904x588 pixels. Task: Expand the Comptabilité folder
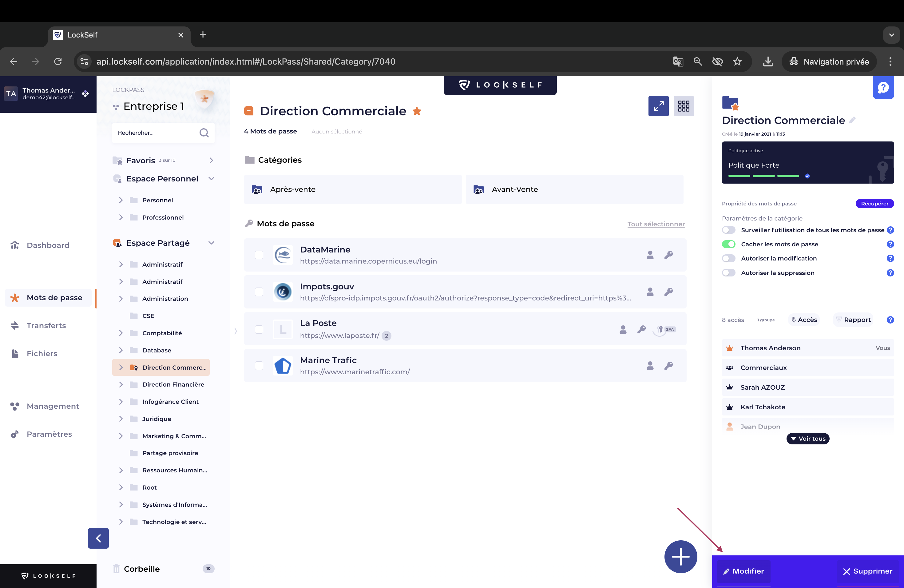pos(121,333)
